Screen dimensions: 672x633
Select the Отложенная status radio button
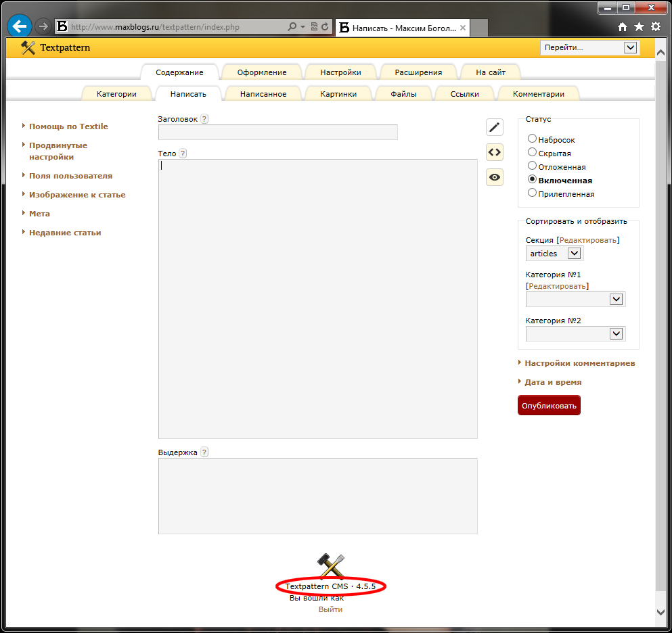[532, 165]
